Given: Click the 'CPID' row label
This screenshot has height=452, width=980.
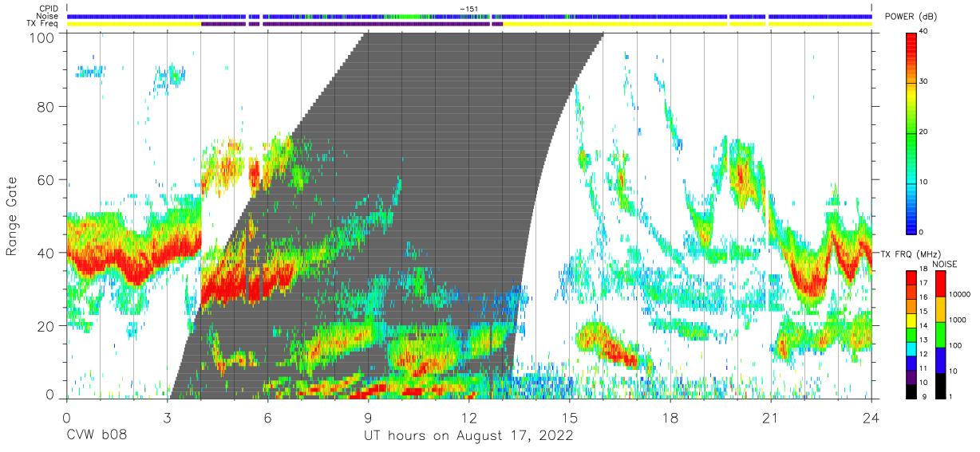Looking at the screenshot, I should (x=47, y=8).
